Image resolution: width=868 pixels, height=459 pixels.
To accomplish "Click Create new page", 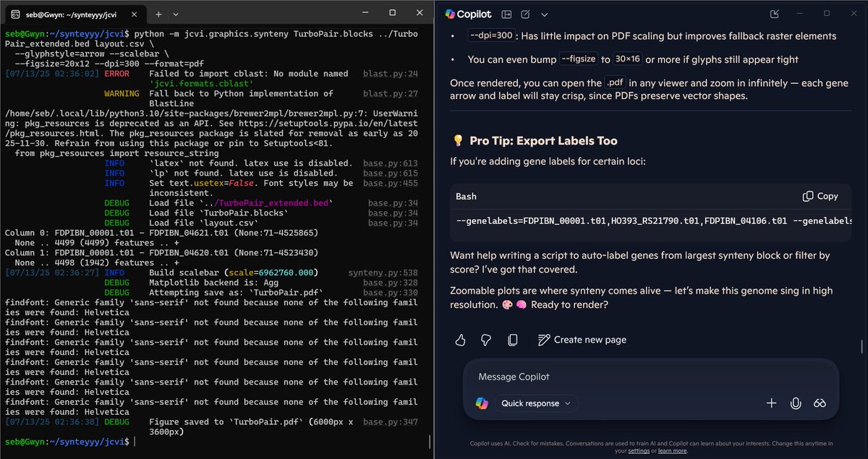I will [582, 340].
